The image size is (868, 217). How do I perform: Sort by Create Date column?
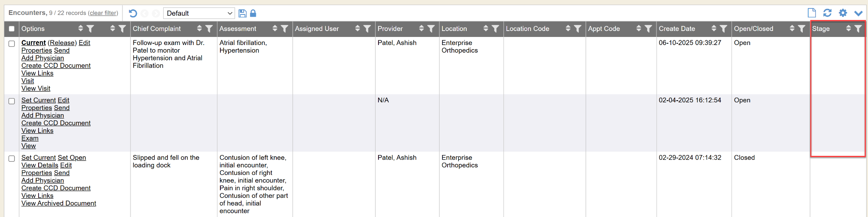point(714,28)
